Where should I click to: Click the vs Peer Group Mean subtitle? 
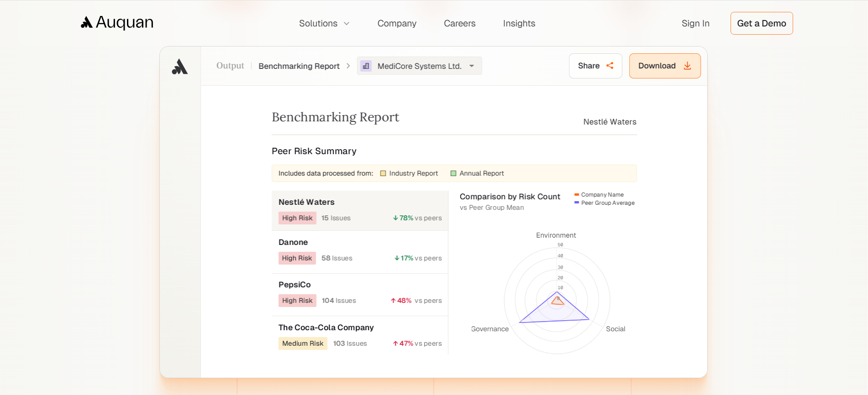pyautogui.click(x=492, y=208)
